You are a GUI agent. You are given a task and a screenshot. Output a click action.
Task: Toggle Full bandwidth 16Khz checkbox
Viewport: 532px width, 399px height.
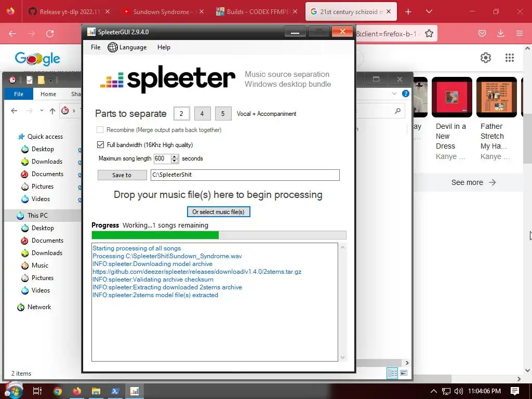(100, 145)
